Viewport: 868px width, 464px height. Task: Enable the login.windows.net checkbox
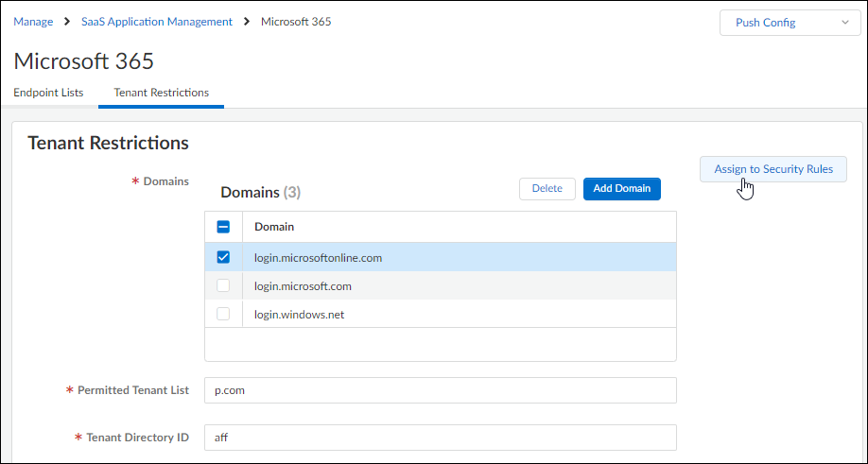224,314
